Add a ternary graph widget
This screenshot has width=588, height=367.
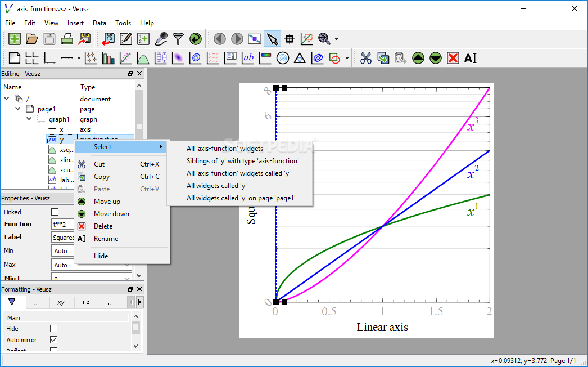[x=300, y=58]
